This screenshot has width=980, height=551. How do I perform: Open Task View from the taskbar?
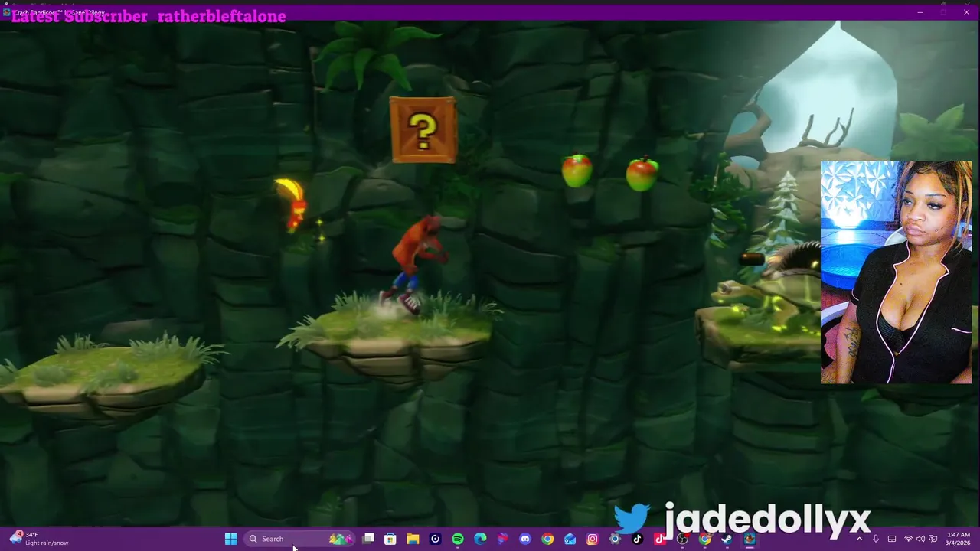point(368,539)
